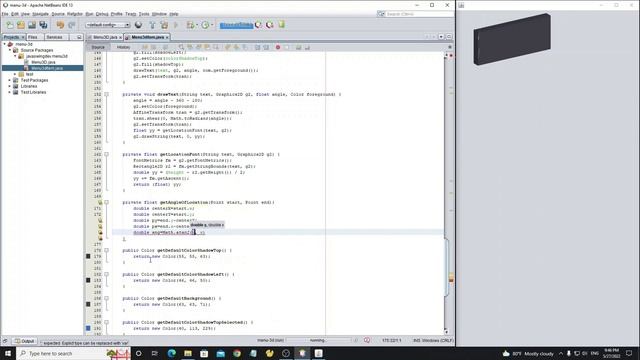
Task: Expand the Test Packages tree node
Action: point(10,80)
